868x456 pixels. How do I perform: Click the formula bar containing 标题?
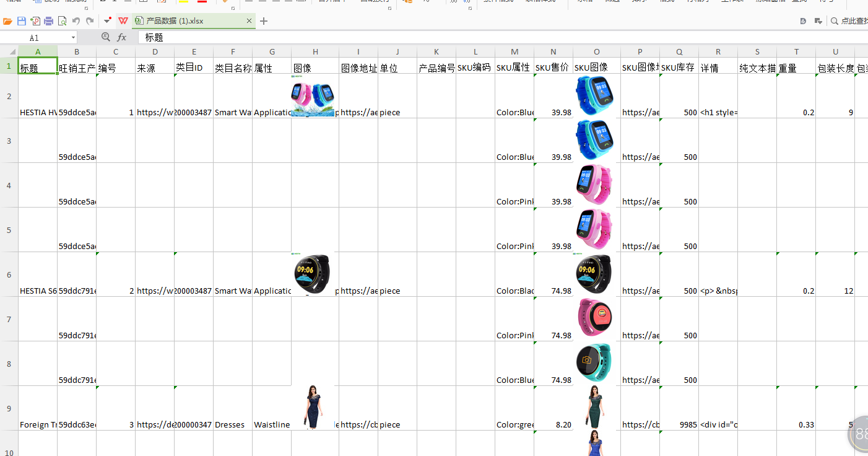[x=503, y=38]
